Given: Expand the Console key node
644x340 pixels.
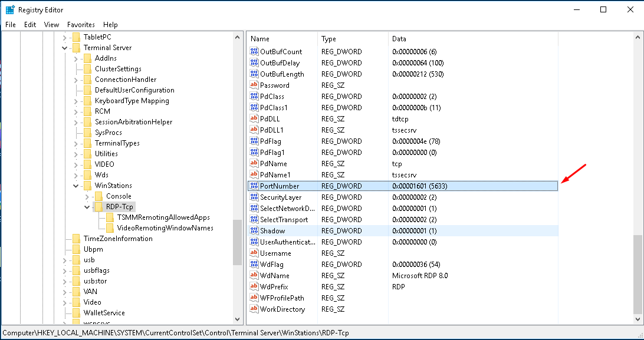Looking at the screenshot, I should click(87, 196).
